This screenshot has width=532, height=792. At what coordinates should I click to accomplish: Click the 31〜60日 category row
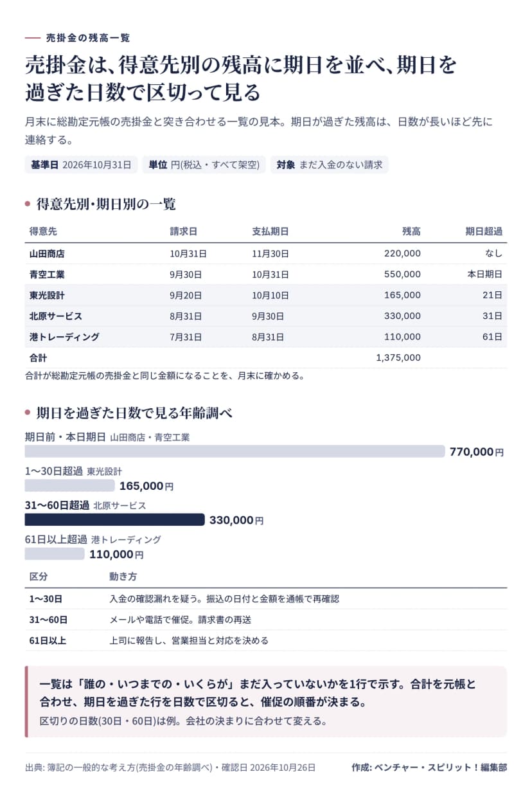tap(266, 620)
